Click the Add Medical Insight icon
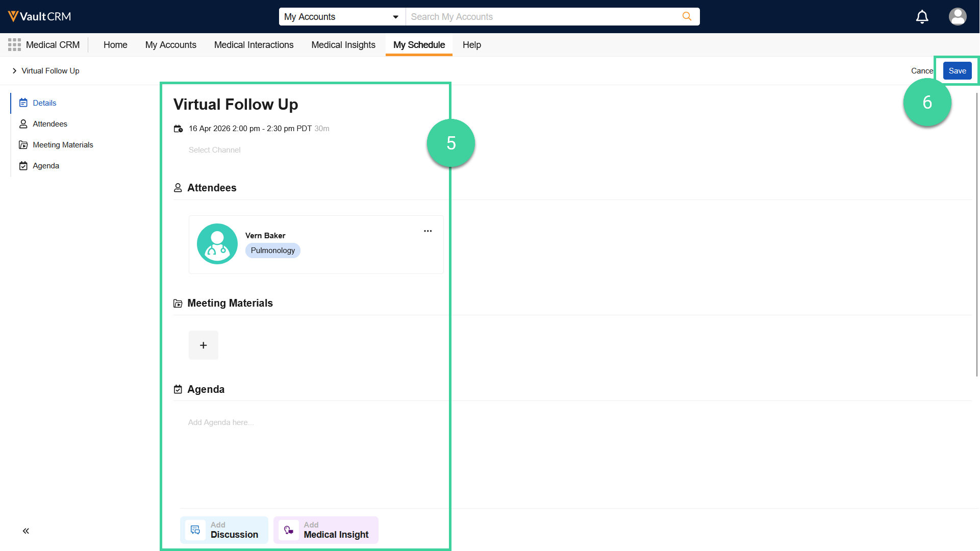The image size is (980, 551). point(288,530)
